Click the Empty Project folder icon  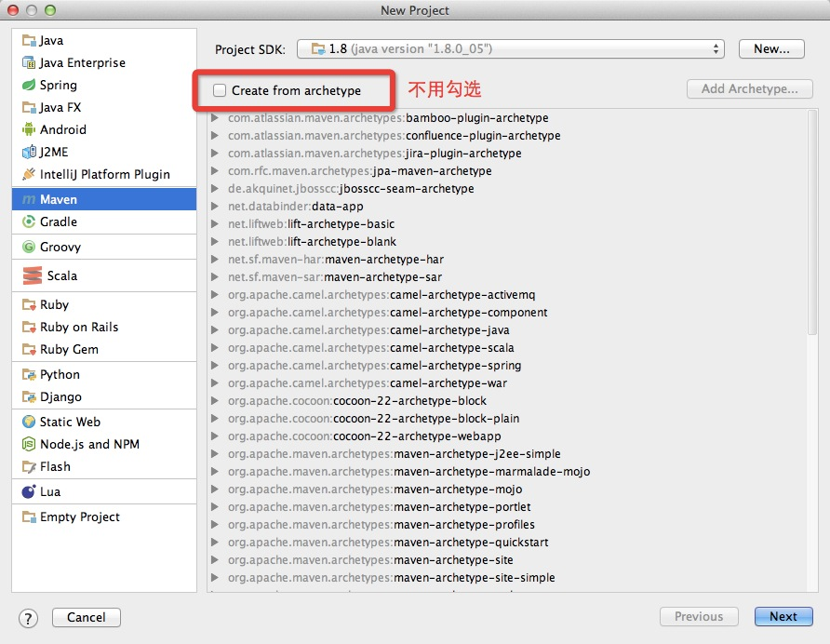pos(29,517)
